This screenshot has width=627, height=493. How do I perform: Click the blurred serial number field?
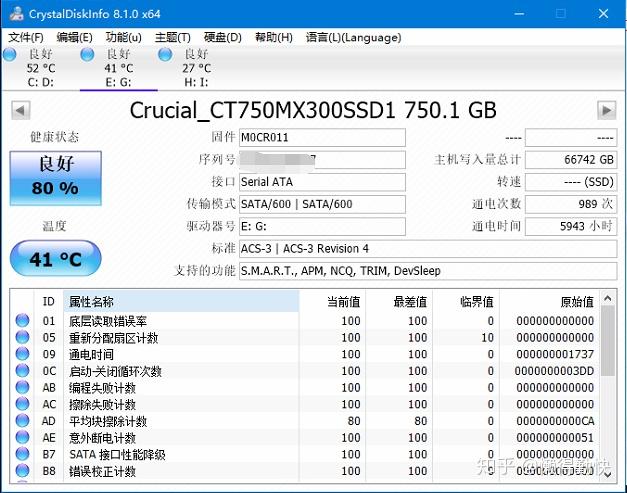(322, 160)
